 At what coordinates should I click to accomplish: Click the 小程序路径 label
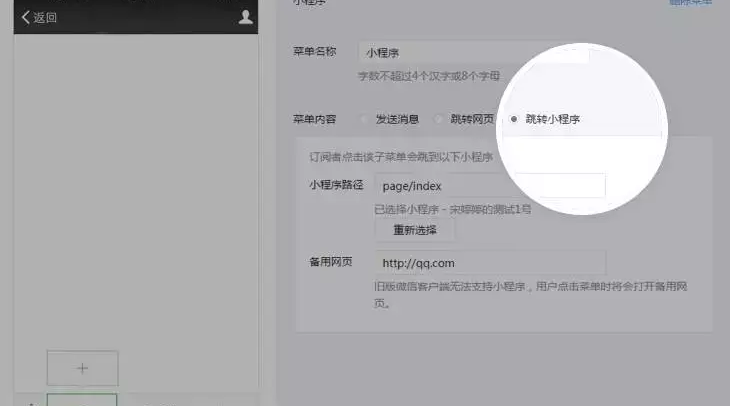336,185
